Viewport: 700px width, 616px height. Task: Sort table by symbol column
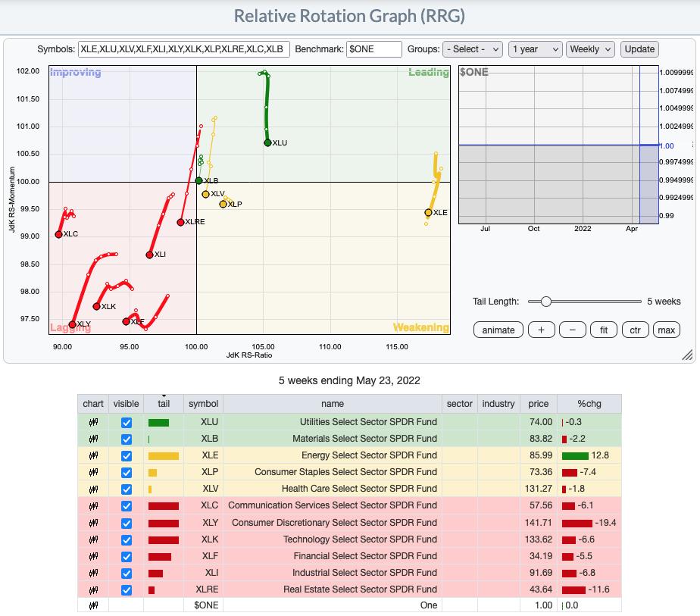pyautogui.click(x=203, y=404)
